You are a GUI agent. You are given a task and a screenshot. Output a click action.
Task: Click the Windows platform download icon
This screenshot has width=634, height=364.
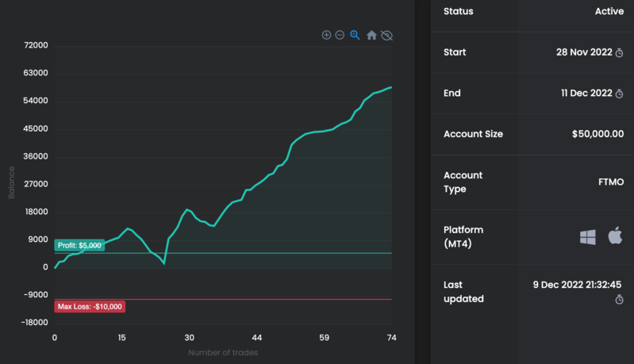[x=588, y=236]
